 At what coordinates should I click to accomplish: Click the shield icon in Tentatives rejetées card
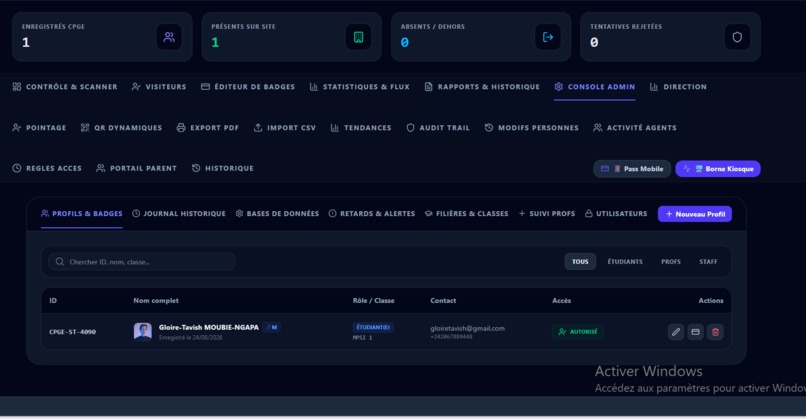click(x=737, y=37)
